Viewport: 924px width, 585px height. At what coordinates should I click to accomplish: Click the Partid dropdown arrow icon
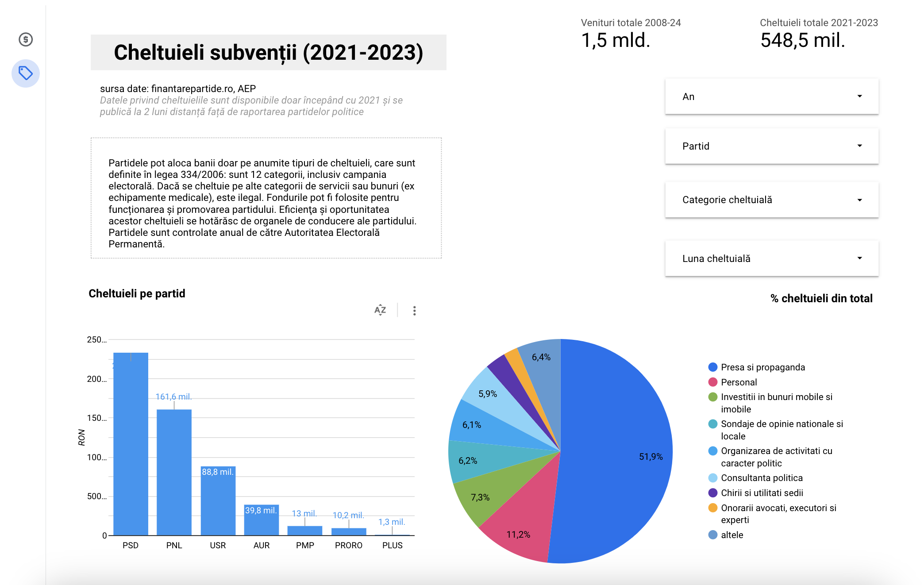tap(859, 146)
